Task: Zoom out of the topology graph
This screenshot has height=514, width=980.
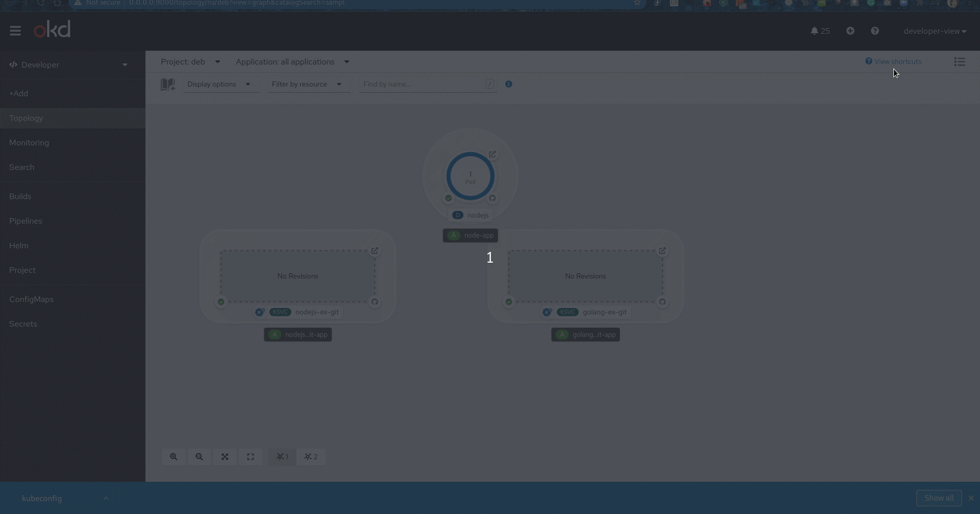Action: click(x=199, y=457)
